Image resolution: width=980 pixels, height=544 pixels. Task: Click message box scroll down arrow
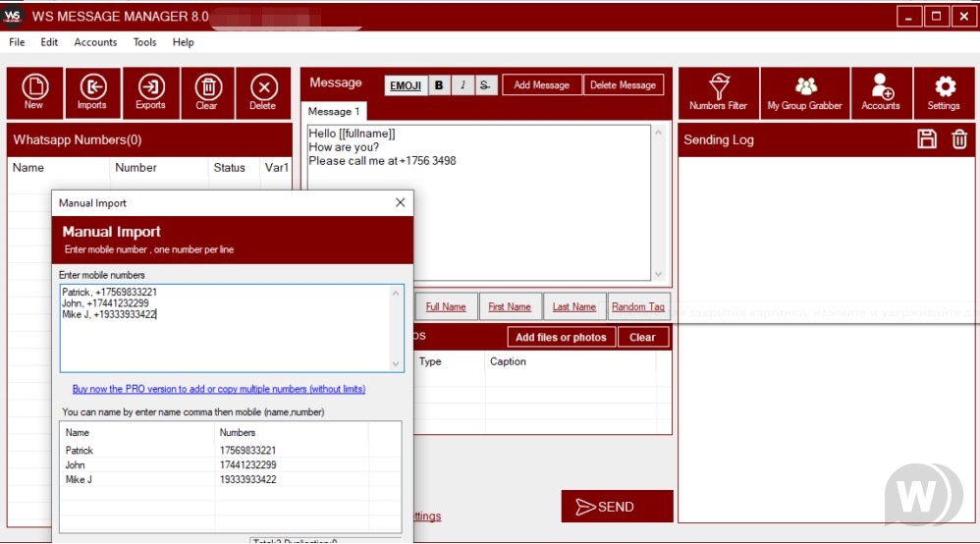click(x=658, y=274)
